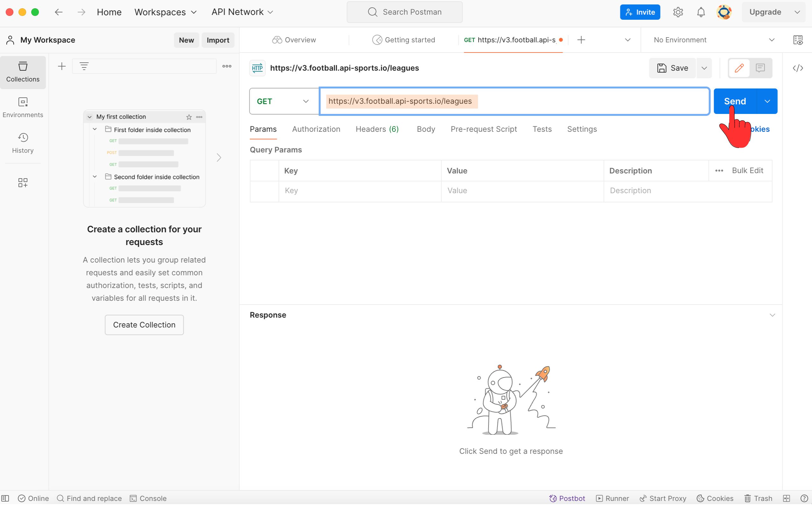Open the Upgrade dropdown arrow
This screenshot has width=812, height=506.
797,12
